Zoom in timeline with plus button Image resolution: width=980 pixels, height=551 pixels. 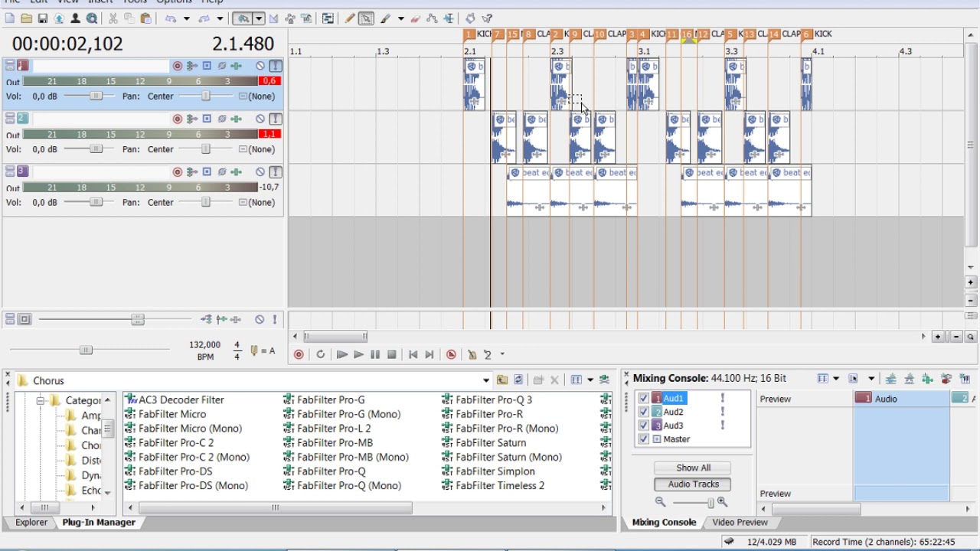pyautogui.click(x=938, y=337)
